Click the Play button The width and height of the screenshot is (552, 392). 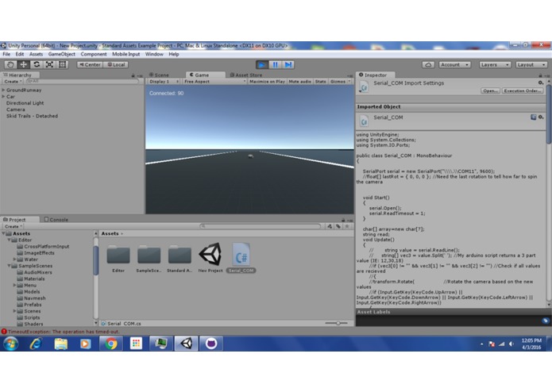point(261,65)
